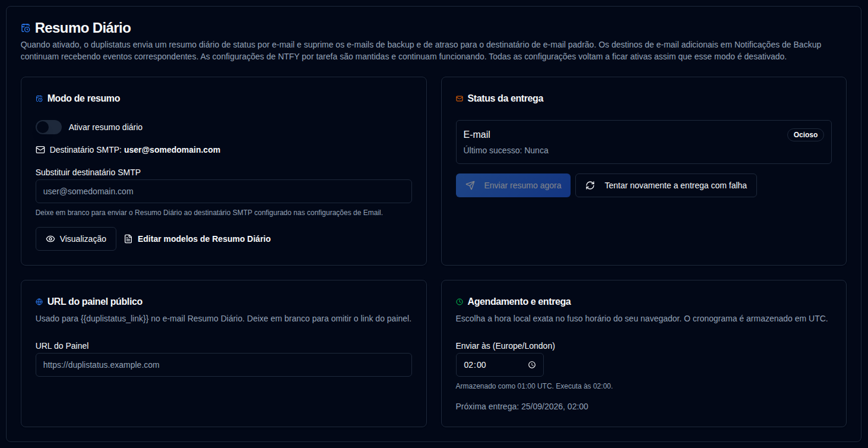Click the mail icon before Destinatário SMTP
The width and height of the screenshot is (868, 448).
[40, 150]
